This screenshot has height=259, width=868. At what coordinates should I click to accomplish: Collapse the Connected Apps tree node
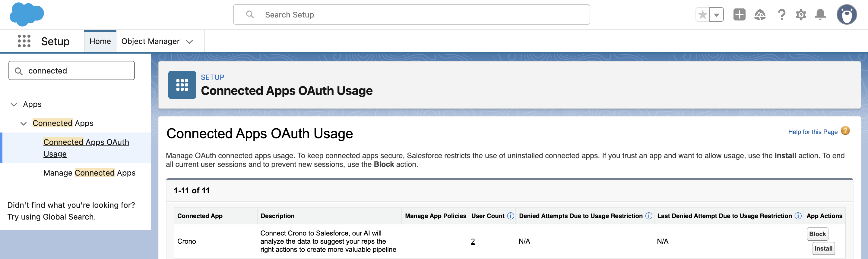coord(23,123)
